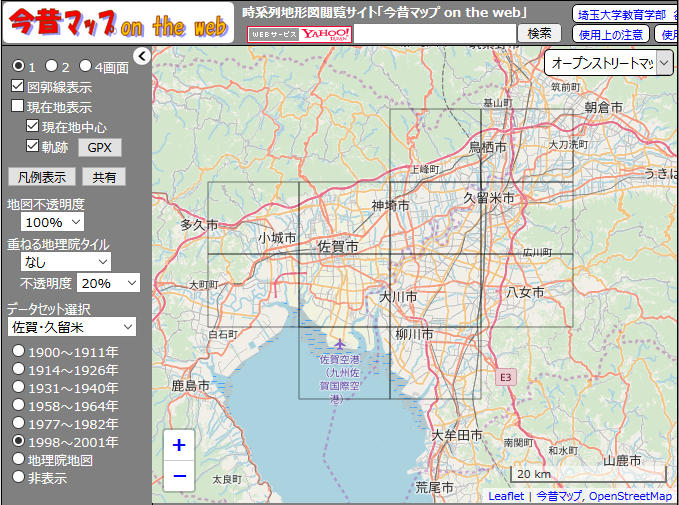Image resolution: width=679 pixels, height=505 pixels.
Task: Toggle the 現在地中心 checkbox
Action: 32,126
